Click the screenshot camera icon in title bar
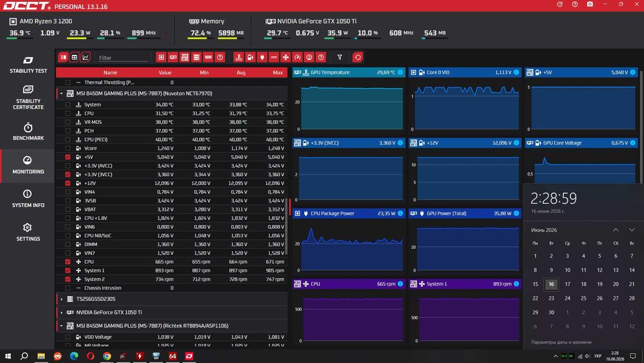Image resolution: width=644 pixels, height=363 pixels. [x=590, y=5]
